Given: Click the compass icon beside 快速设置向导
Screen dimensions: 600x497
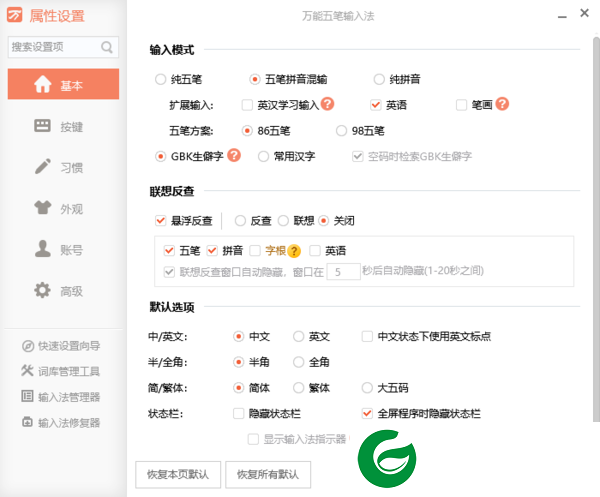Looking at the screenshot, I should 28,346.
